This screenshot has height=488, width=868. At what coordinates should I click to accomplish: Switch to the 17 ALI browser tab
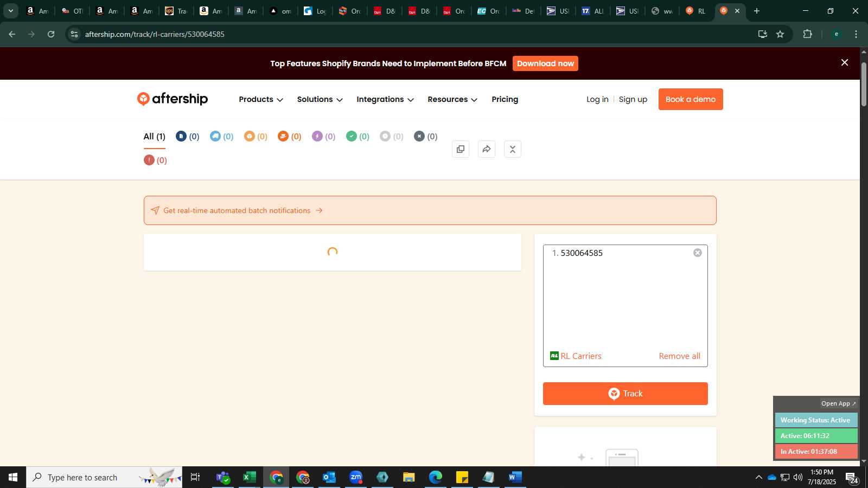coord(593,11)
